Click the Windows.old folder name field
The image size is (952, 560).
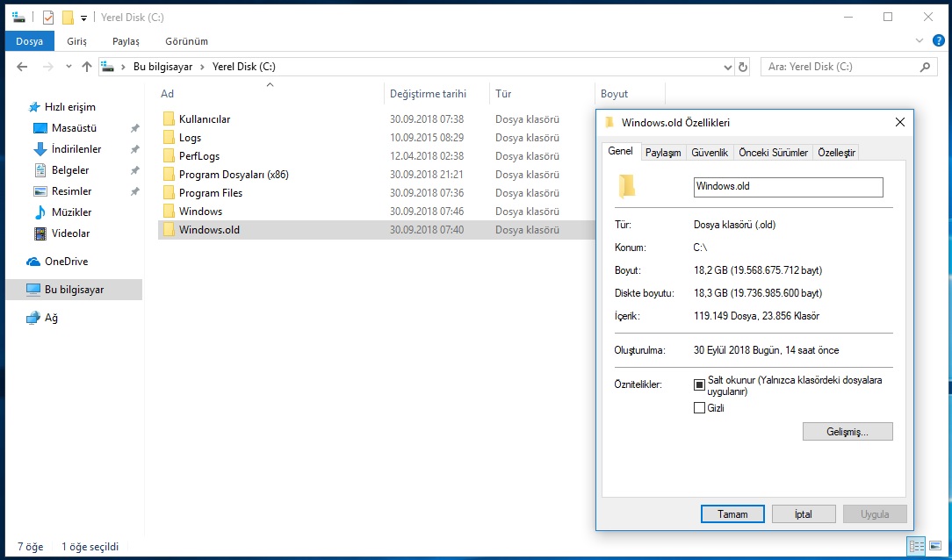tap(788, 187)
